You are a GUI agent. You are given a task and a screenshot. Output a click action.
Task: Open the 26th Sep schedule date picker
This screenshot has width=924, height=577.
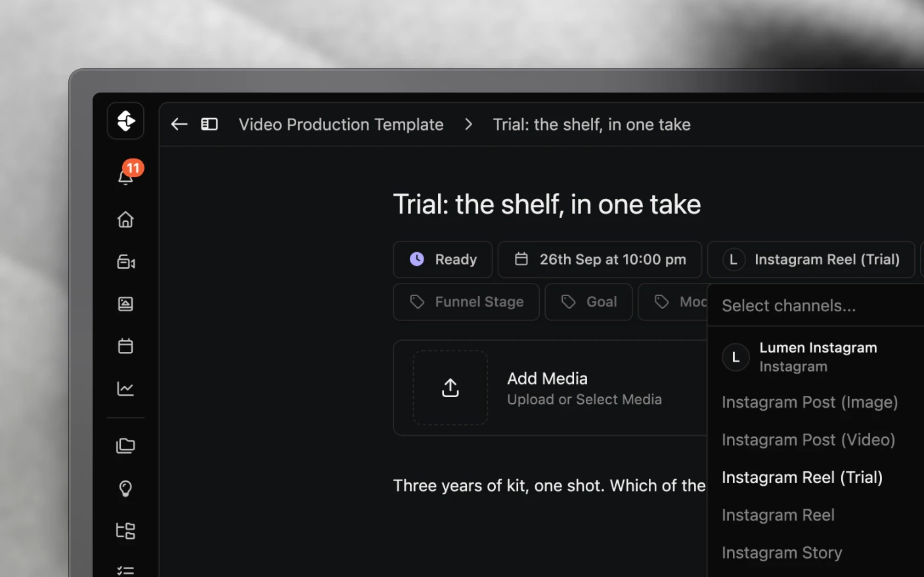pyautogui.click(x=600, y=259)
